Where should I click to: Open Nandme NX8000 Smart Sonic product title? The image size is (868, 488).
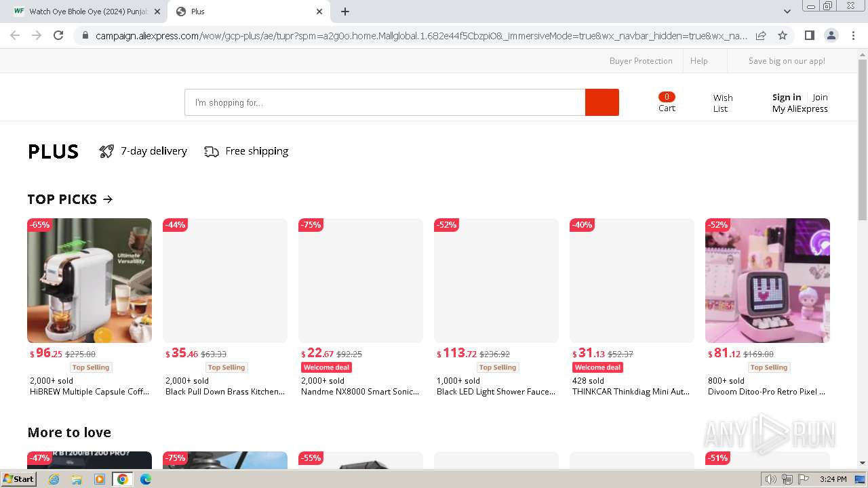[360, 392]
